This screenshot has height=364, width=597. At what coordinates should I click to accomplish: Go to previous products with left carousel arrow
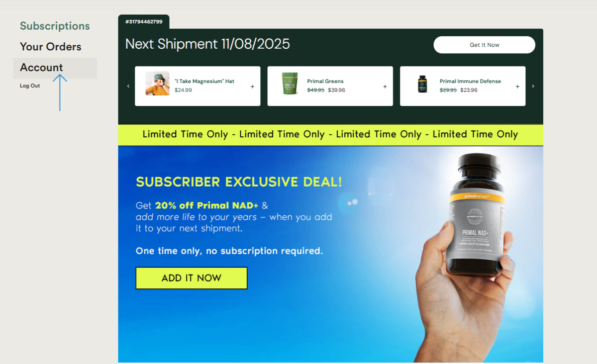point(128,86)
